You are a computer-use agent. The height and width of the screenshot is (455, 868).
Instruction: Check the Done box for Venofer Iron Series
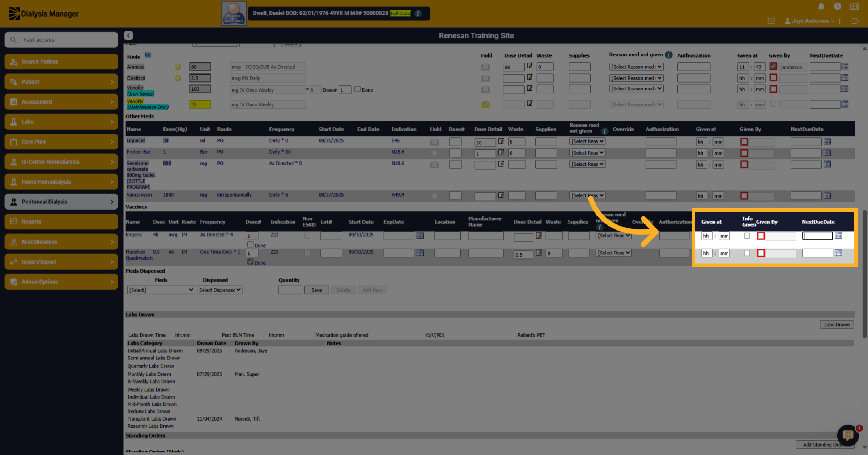[x=357, y=89]
